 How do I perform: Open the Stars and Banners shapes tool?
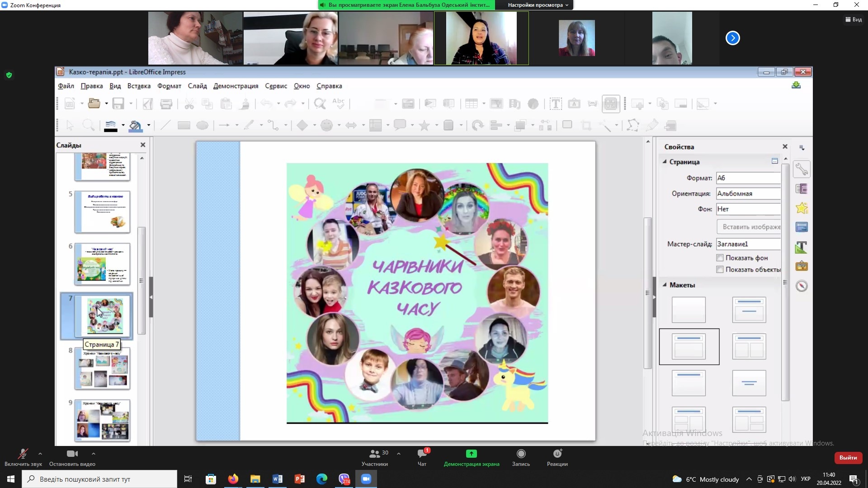click(x=424, y=126)
